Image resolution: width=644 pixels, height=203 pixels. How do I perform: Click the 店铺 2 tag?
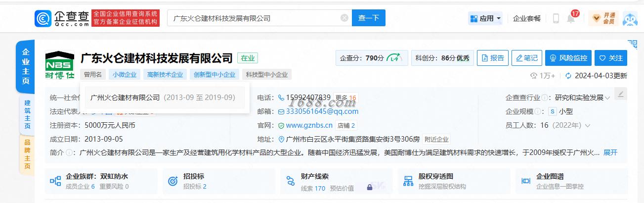coord(346,125)
